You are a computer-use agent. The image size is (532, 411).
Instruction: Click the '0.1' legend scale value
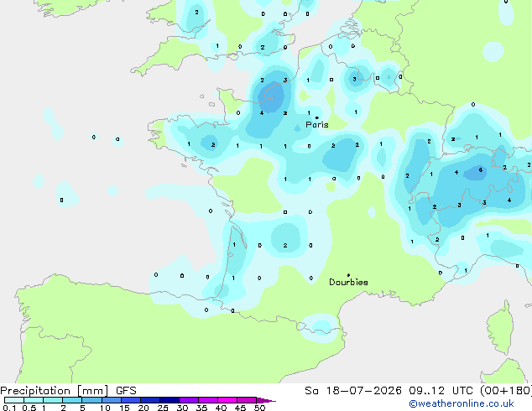pos(9,408)
